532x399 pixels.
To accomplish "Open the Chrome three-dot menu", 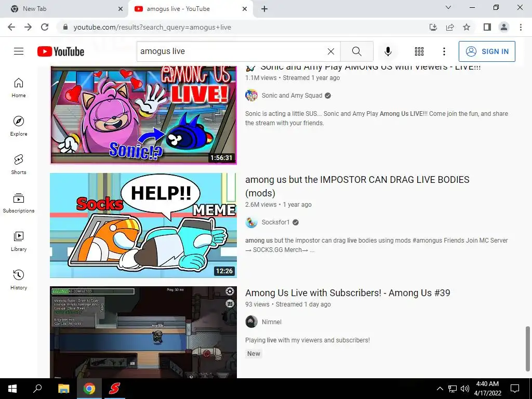I will [x=521, y=27].
